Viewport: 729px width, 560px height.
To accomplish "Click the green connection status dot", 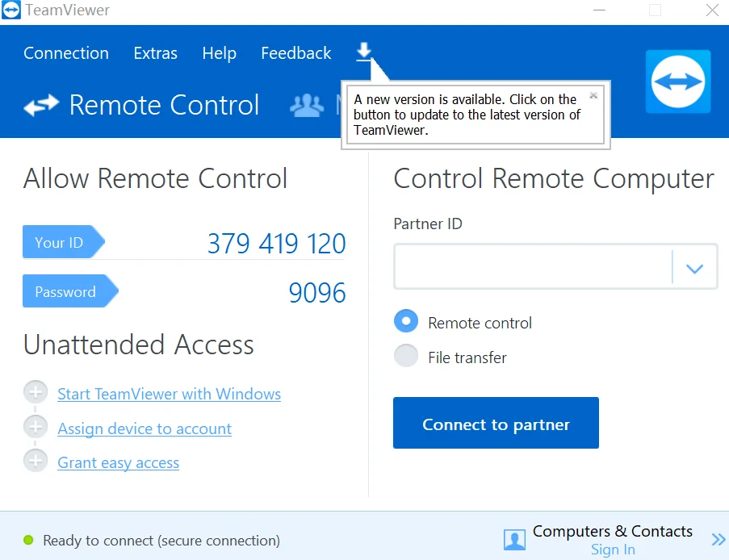I will (x=28, y=540).
